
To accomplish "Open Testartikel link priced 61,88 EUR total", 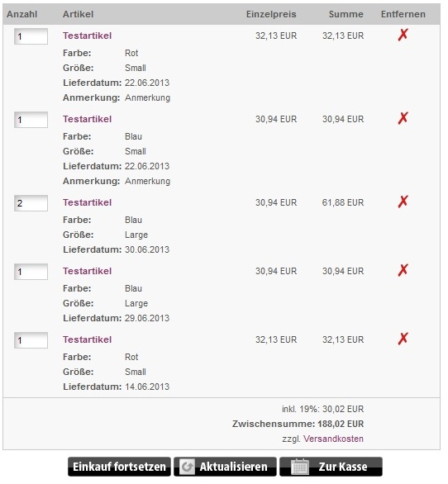I will 87,202.
